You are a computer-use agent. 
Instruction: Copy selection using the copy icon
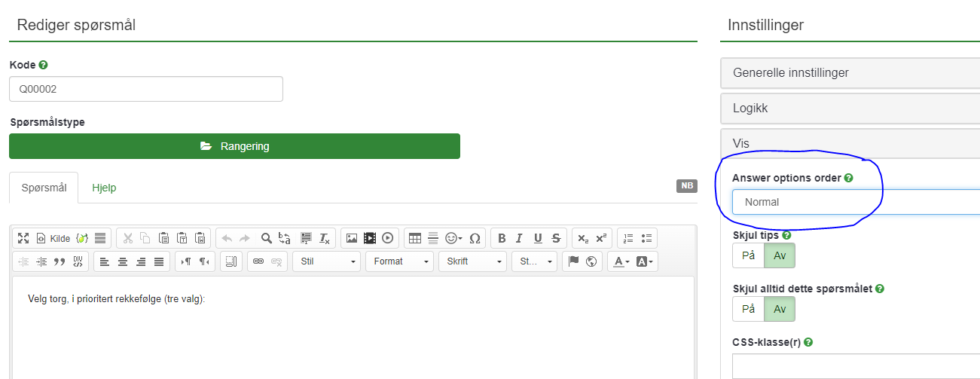[145, 238]
